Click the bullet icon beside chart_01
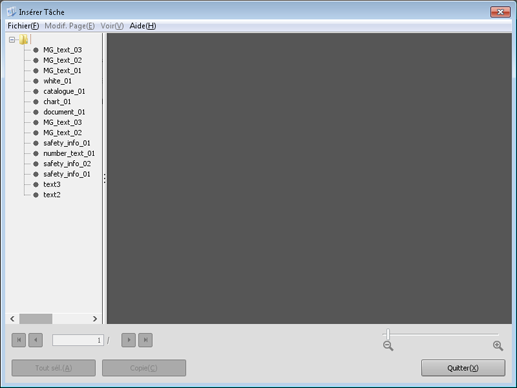The image size is (517, 388). click(36, 102)
